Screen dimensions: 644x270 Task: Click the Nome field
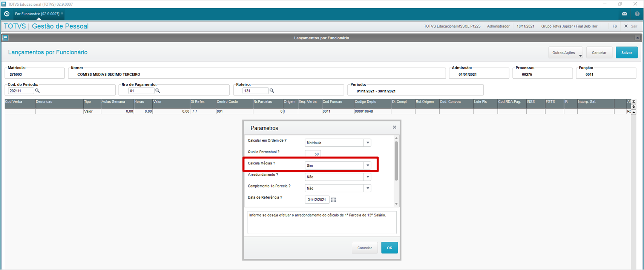click(257, 73)
